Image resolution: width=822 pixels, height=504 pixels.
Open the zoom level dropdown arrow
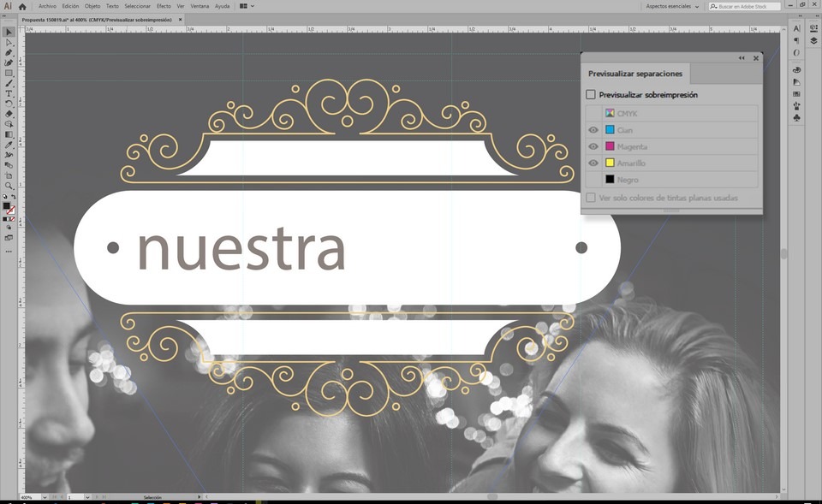coord(45,496)
